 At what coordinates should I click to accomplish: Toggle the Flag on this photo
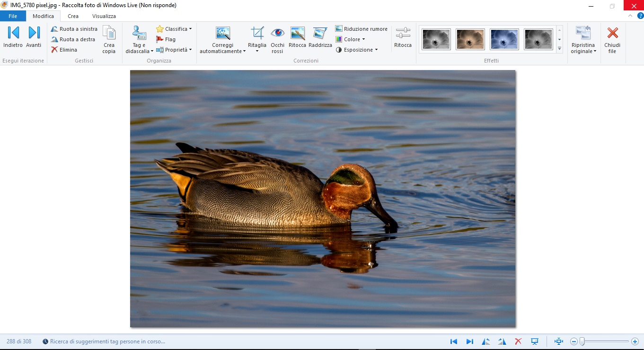[x=166, y=39]
